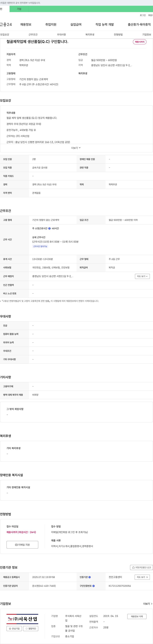This screenshot has width=153, height=644.
Task: Click the 관심기업 star button
Action: [x=14, y=629]
